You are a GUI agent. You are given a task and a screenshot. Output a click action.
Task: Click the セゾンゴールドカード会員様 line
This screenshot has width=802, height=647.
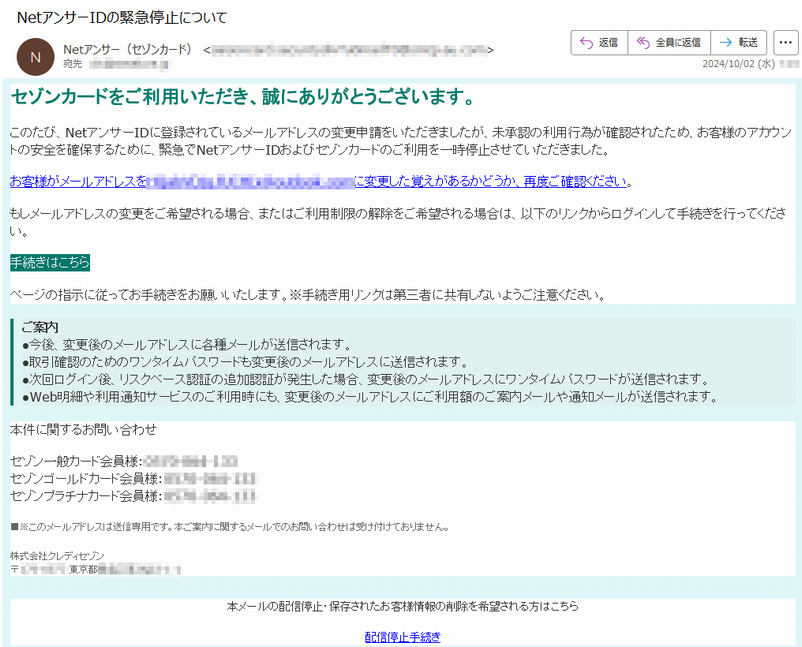tap(133, 479)
